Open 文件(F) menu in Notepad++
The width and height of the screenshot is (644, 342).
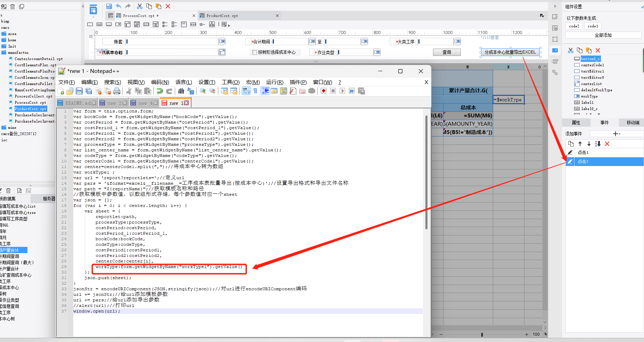coord(66,82)
